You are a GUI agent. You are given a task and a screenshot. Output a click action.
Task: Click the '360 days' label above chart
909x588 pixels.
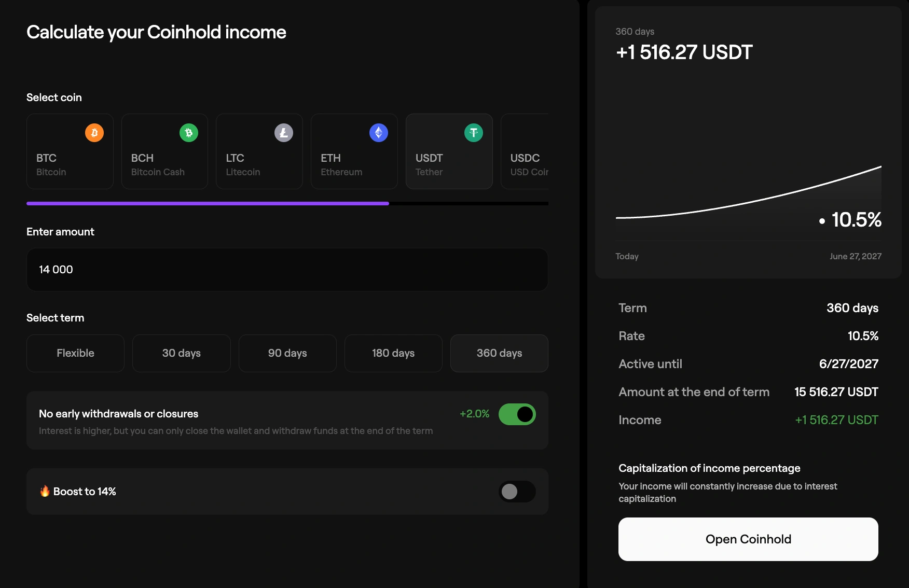coord(635,32)
